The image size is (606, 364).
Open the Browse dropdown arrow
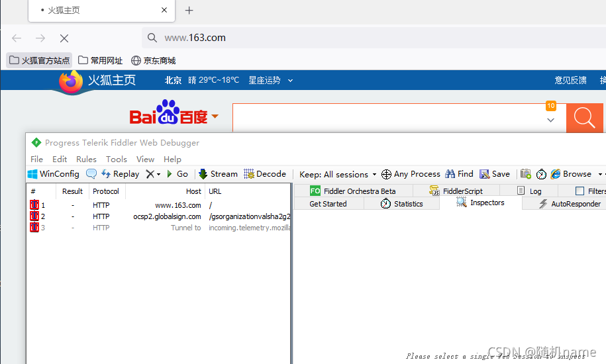pos(600,175)
